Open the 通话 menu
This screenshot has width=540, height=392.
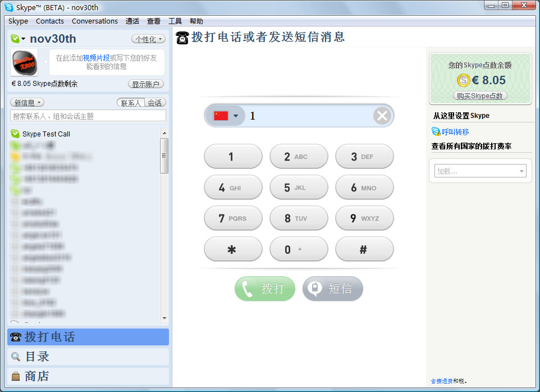click(132, 21)
